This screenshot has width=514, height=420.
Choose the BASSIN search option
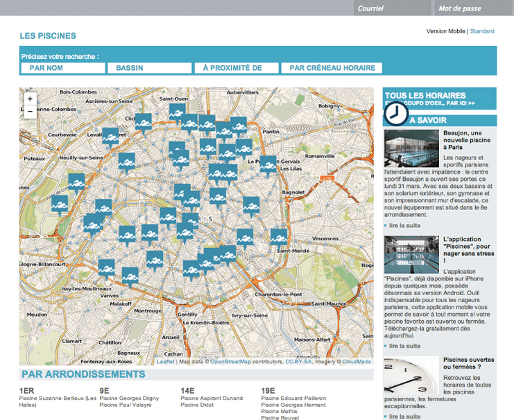coord(148,68)
